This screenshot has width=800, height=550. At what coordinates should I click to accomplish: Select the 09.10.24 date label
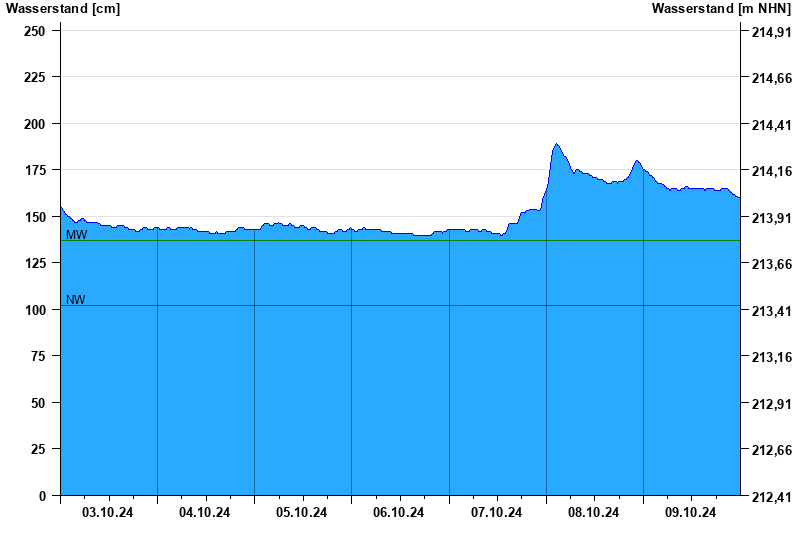pos(690,512)
